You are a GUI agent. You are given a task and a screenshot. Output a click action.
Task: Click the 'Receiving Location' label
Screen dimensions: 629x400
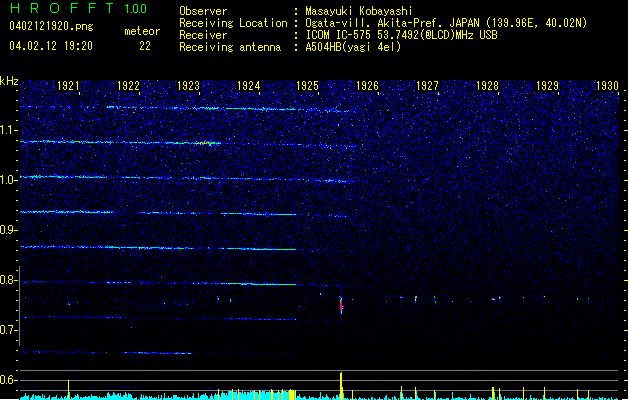(x=233, y=23)
